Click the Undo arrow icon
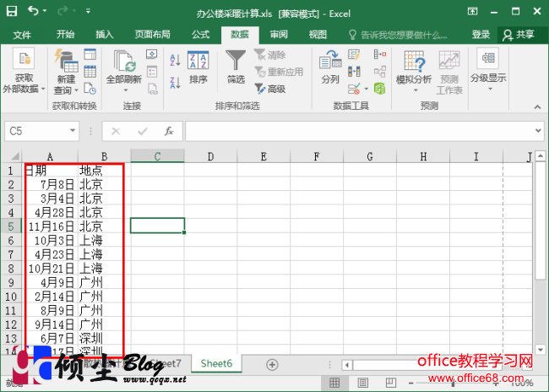This screenshot has width=549, height=392. (33, 11)
